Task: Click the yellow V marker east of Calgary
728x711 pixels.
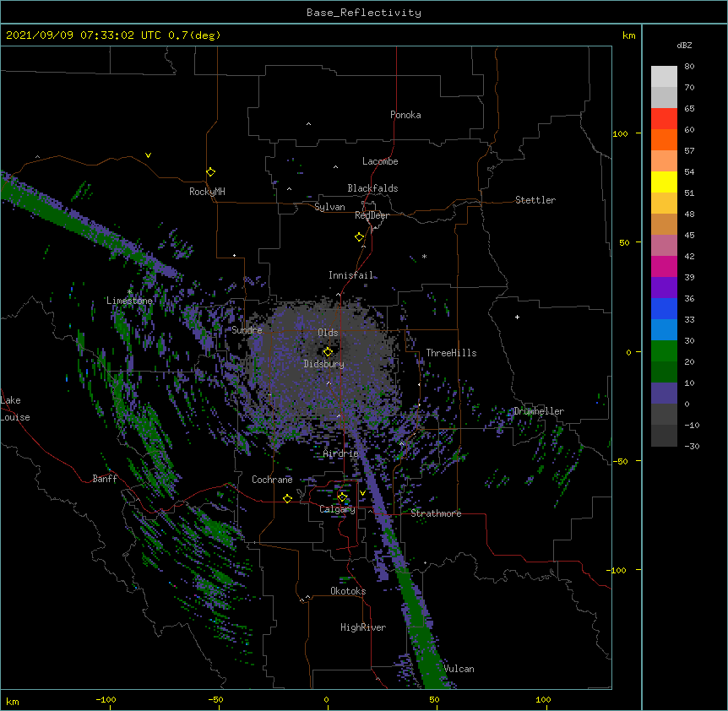Action: click(x=362, y=493)
